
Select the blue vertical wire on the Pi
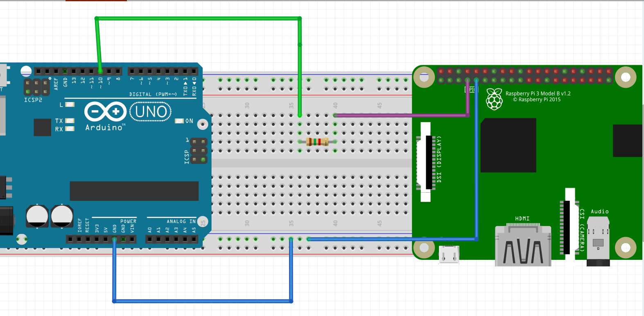[477, 159]
